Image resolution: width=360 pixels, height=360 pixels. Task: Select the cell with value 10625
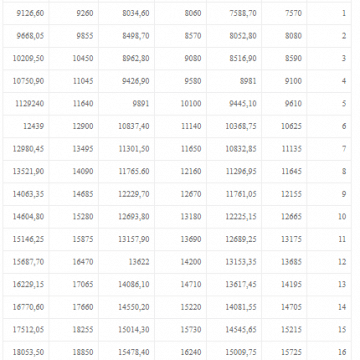pyautogui.click(x=284, y=126)
